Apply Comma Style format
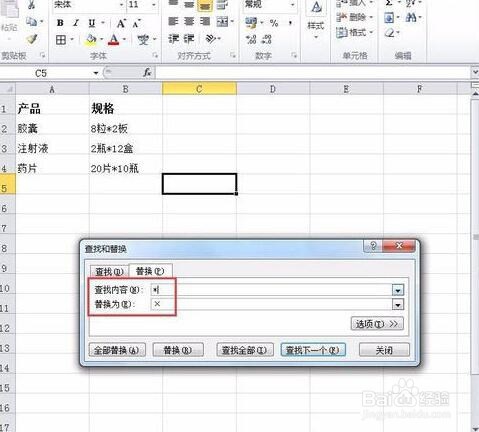Viewport: 479px width, 432px height. point(290,23)
